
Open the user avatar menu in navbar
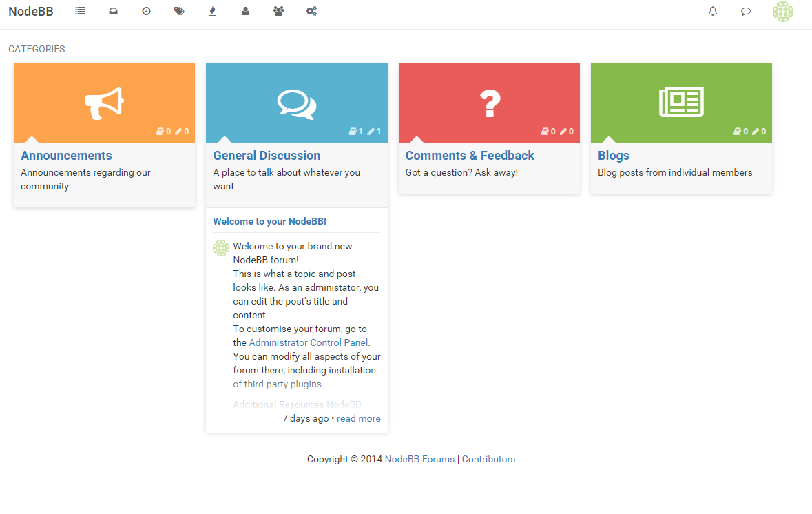tap(782, 12)
